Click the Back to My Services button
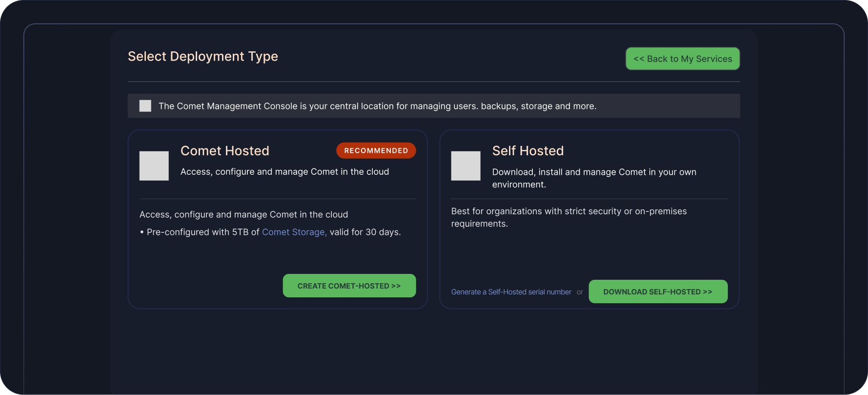 [683, 59]
